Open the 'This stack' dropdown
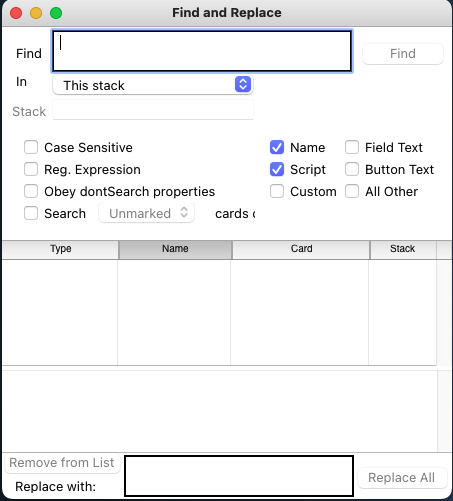Viewport: 453px width, 501px height. 153,85
